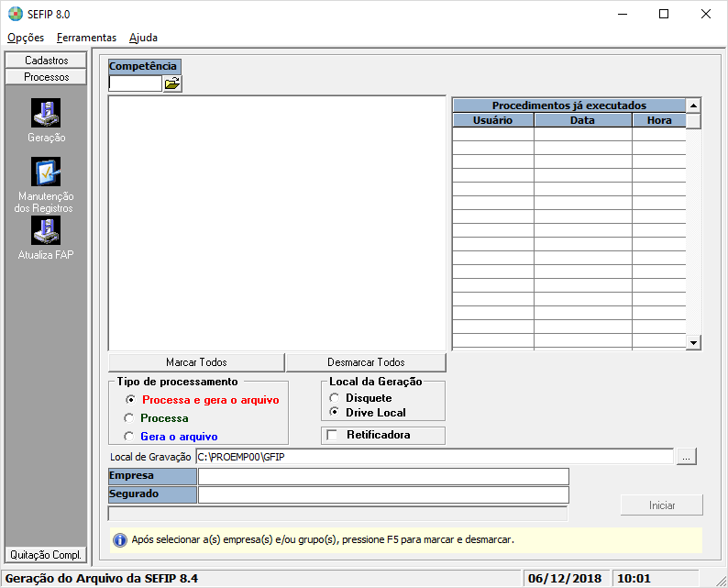Close the SEFIP 8.0 window
728x588 pixels.
point(706,14)
